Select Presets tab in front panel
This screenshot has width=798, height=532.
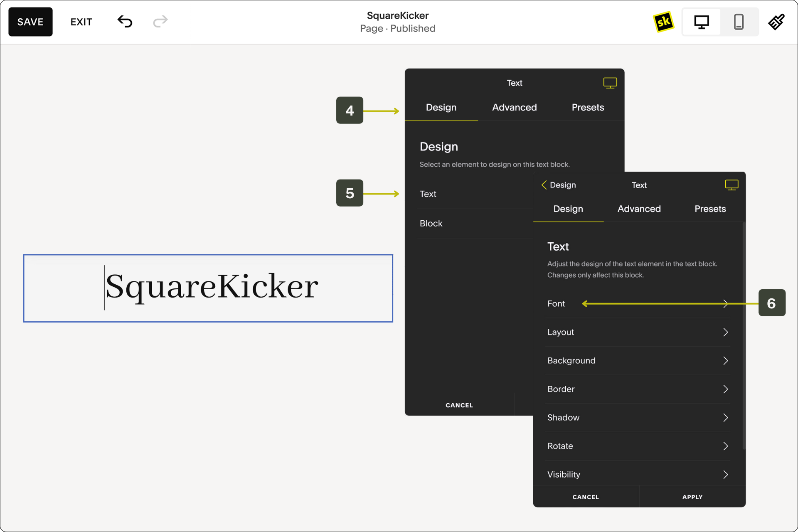(x=710, y=209)
